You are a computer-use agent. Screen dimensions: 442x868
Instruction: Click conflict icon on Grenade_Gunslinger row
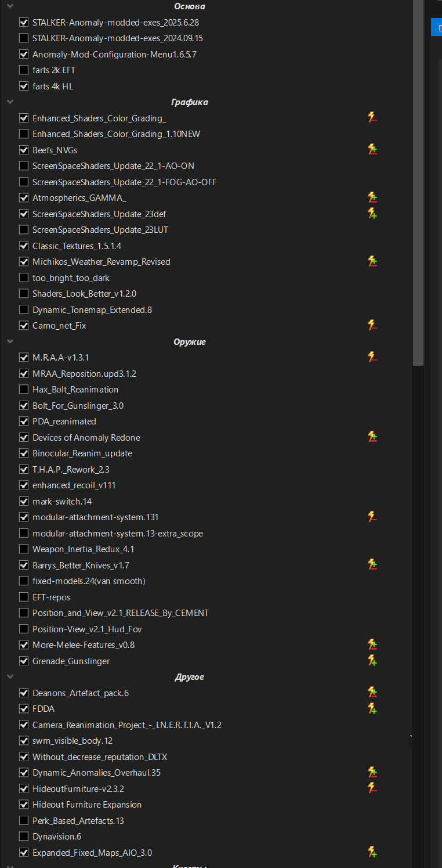point(372,661)
